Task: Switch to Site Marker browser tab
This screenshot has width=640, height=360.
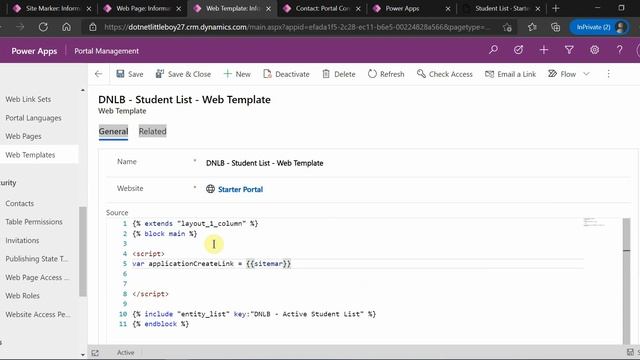Action: pos(51,8)
